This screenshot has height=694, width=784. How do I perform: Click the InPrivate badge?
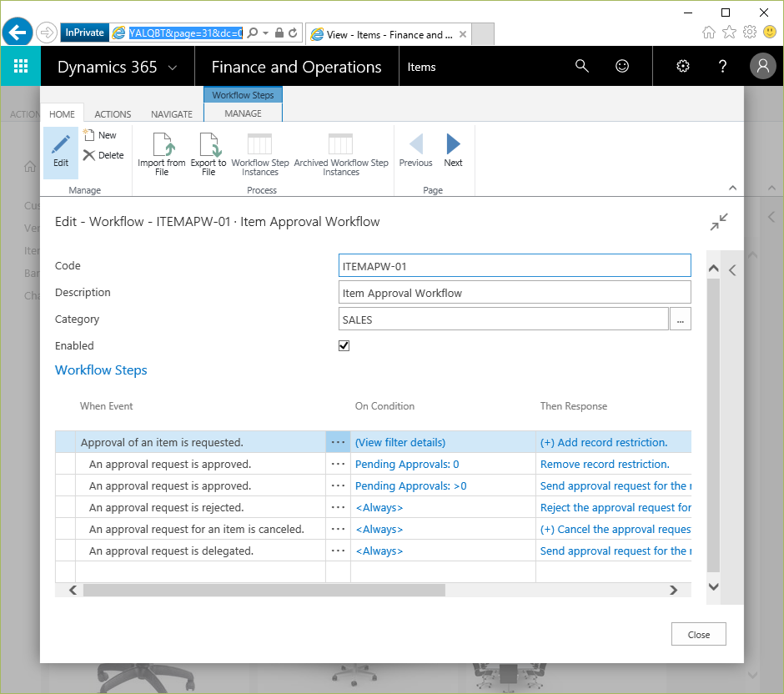tap(84, 33)
